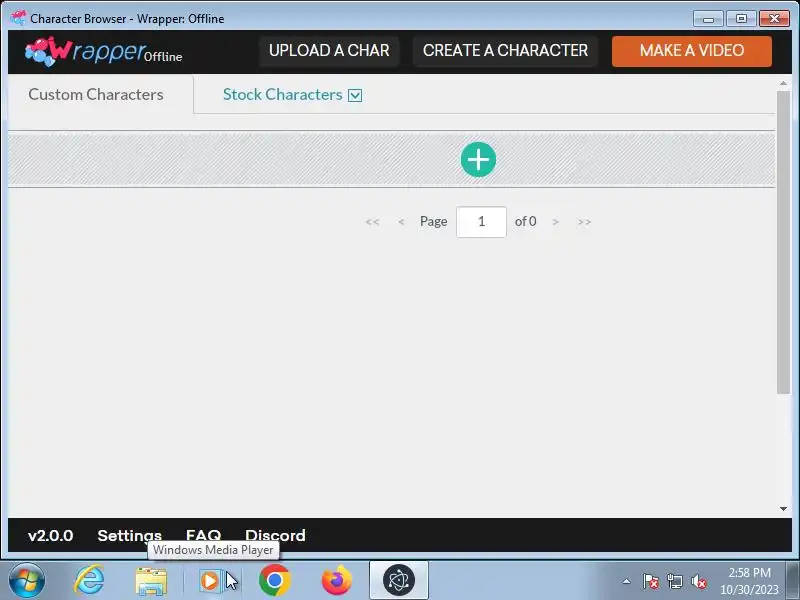Click the green plus add character icon
This screenshot has width=800, height=600.
tap(478, 160)
